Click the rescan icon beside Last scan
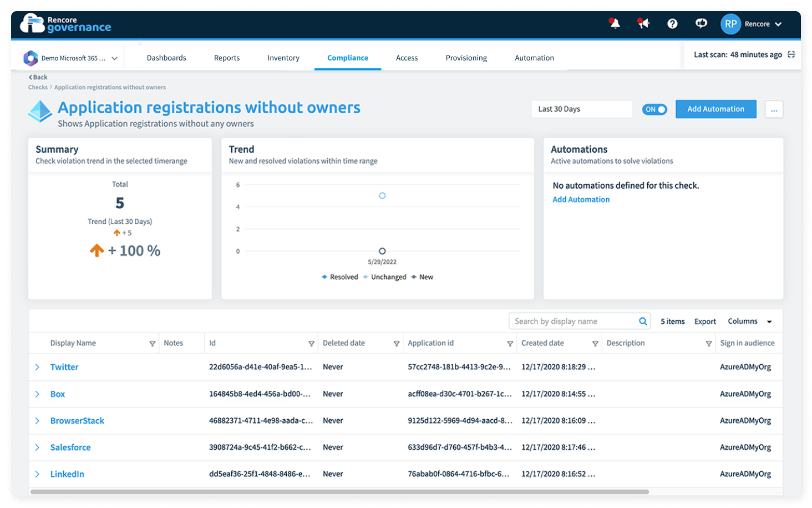The image size is (812, 508). click(x=791, y=54)
